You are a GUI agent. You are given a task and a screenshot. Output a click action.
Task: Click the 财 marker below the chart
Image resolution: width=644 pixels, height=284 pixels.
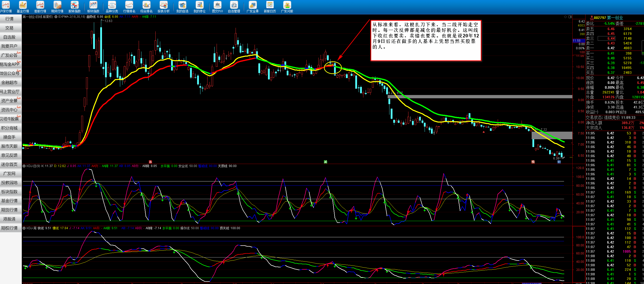(x=559, y=162)
